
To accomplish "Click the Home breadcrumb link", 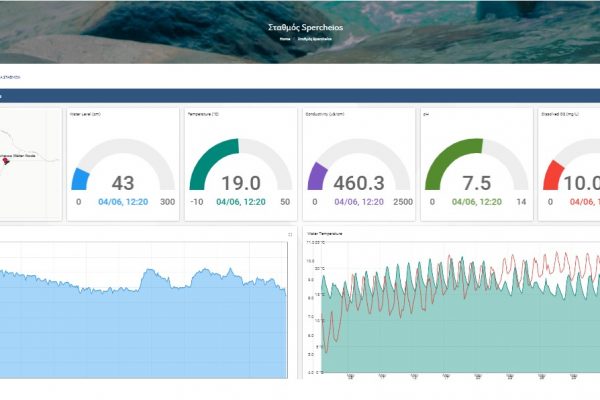I will (285, 39).
